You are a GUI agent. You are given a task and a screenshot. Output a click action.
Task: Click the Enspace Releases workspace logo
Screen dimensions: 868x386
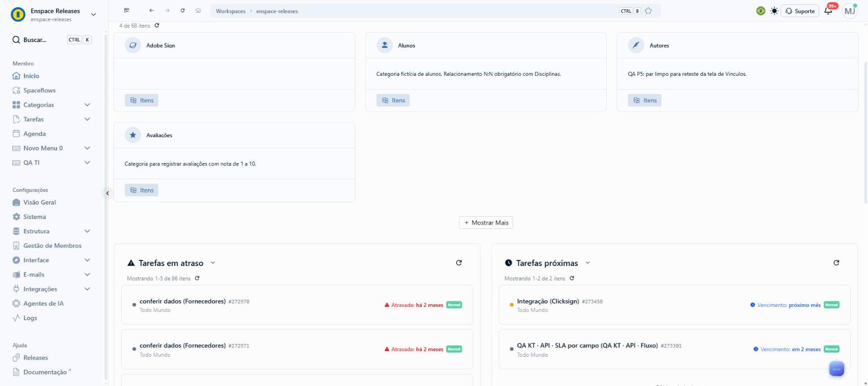pos(18,14)
